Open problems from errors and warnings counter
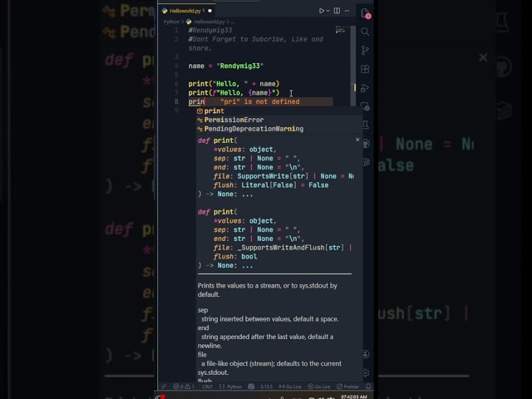 184,387
